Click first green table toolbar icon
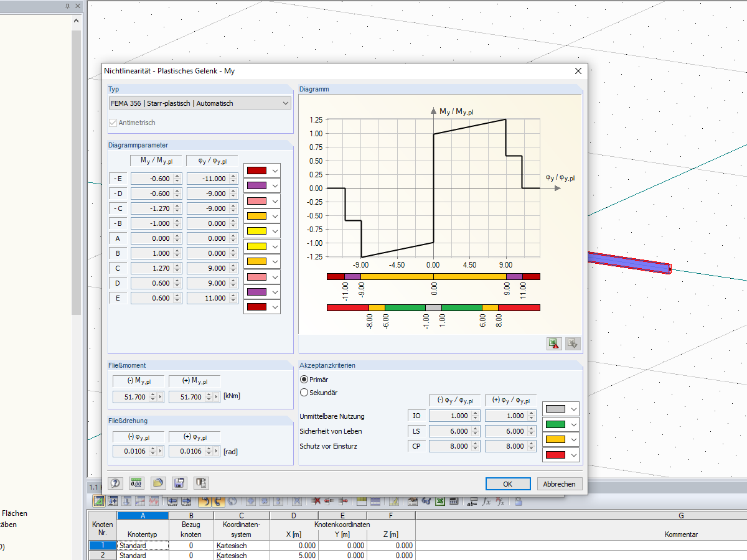Image resolution: width=747 pixels, height=560 pixels. pos(100,501)
